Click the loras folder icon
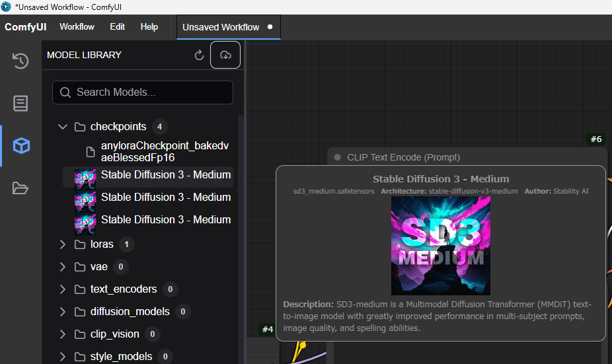Screen dimensions: 612x364 tap(80, 244)
